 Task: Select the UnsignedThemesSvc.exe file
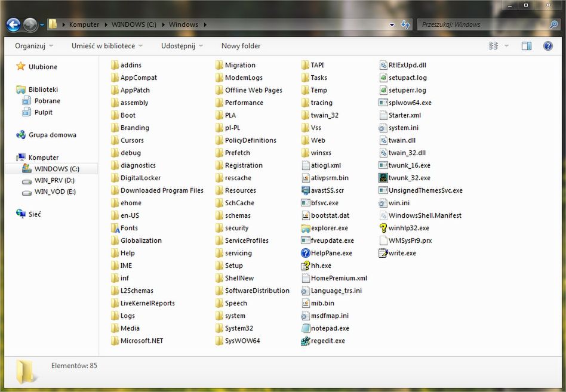421,190
